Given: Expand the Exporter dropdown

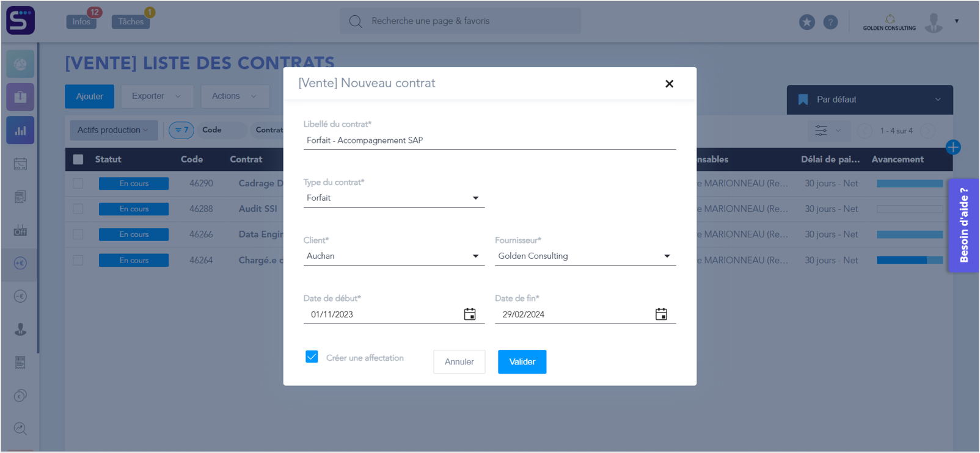Looking at the screenshot, I should (157, 96).
